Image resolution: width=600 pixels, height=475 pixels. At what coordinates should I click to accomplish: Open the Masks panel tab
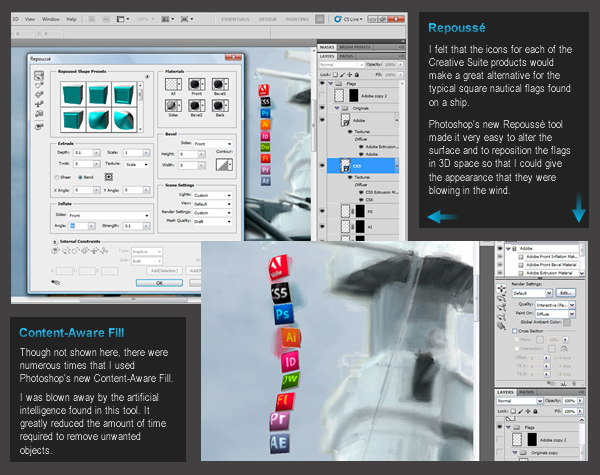click(327, 47)
